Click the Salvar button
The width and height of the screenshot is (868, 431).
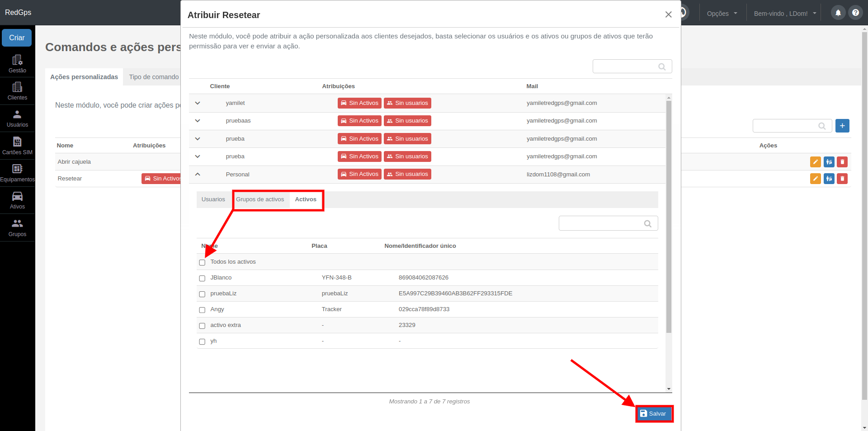(654, 414)
